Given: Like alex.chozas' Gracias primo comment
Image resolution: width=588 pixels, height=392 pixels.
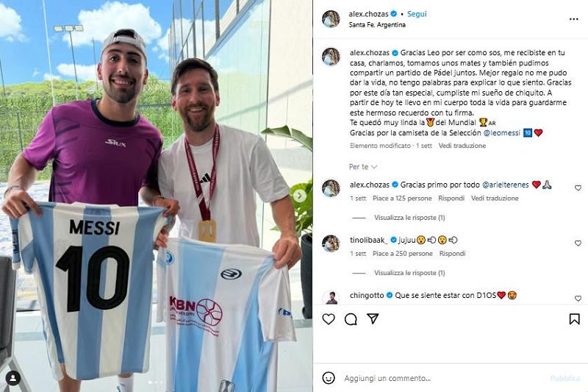Looking at the screenshot, I should (x=578, y=188).
